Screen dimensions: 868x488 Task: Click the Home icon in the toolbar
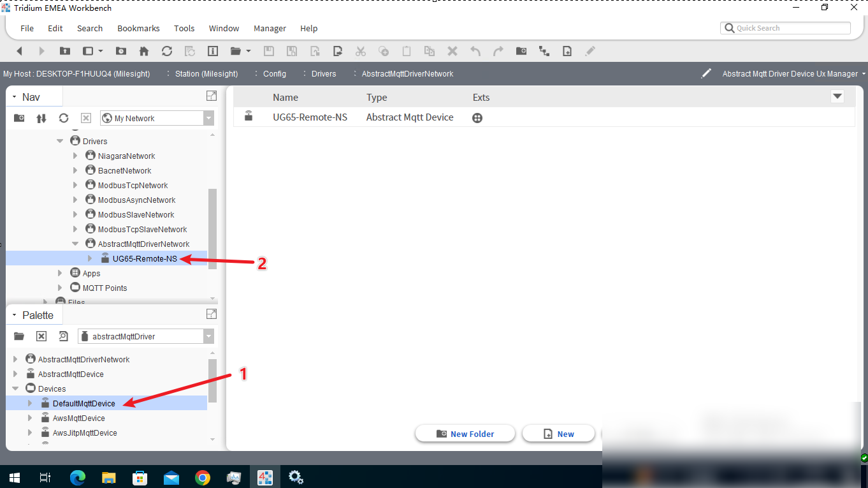pos(144,51)
